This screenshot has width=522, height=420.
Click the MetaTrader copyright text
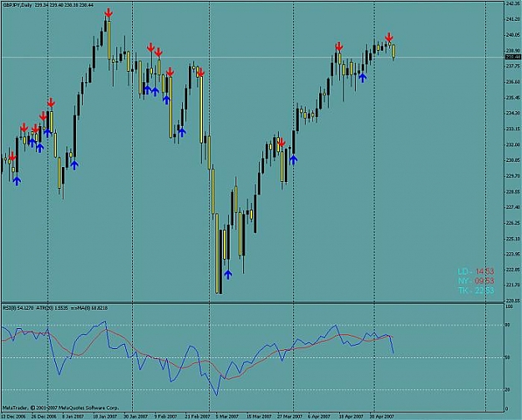point(61,407)
